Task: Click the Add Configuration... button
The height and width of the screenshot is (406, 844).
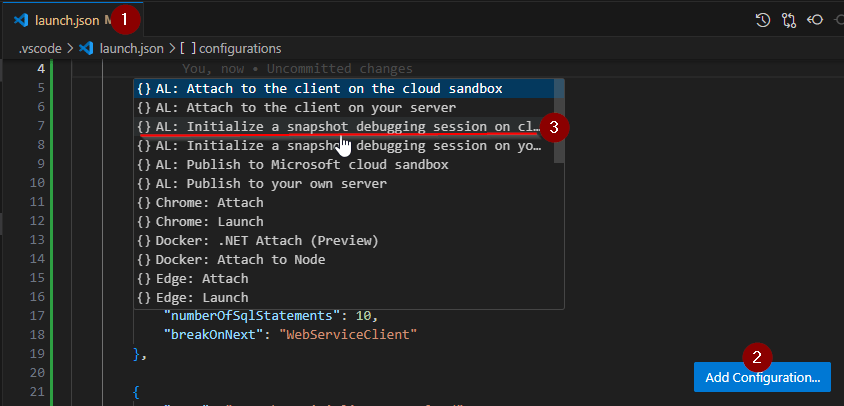Action: pos(762,377)
